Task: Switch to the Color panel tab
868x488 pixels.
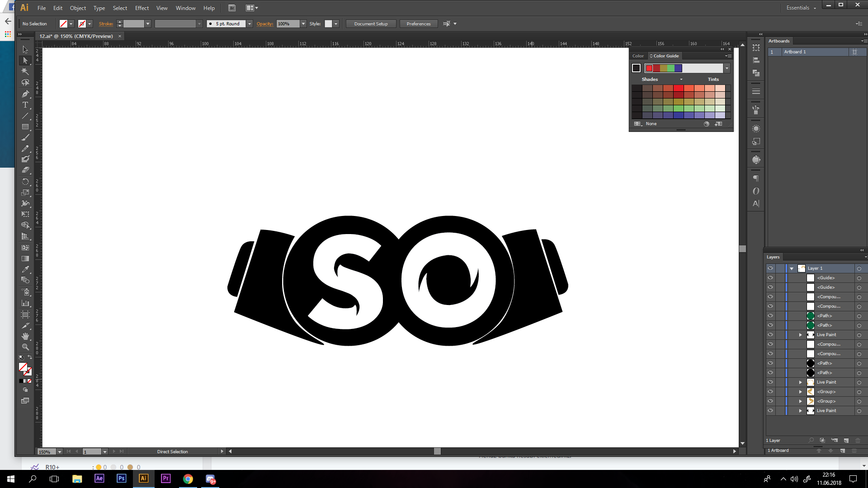Action: [638, 56]
